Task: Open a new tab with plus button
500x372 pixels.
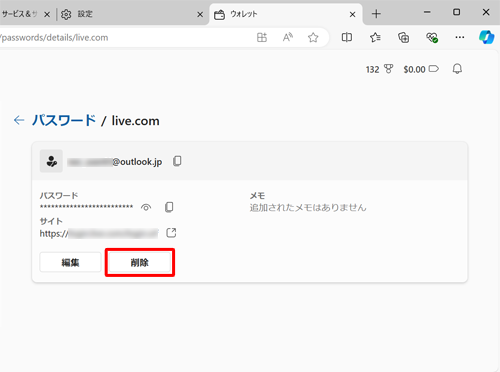Action: [x=376, y=14]
